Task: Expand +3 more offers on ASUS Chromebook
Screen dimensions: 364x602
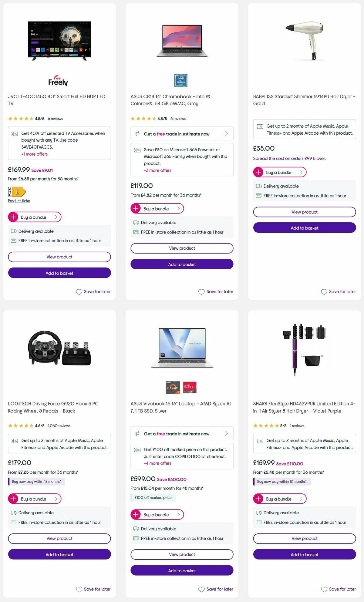Action: (x=157, y=170)
